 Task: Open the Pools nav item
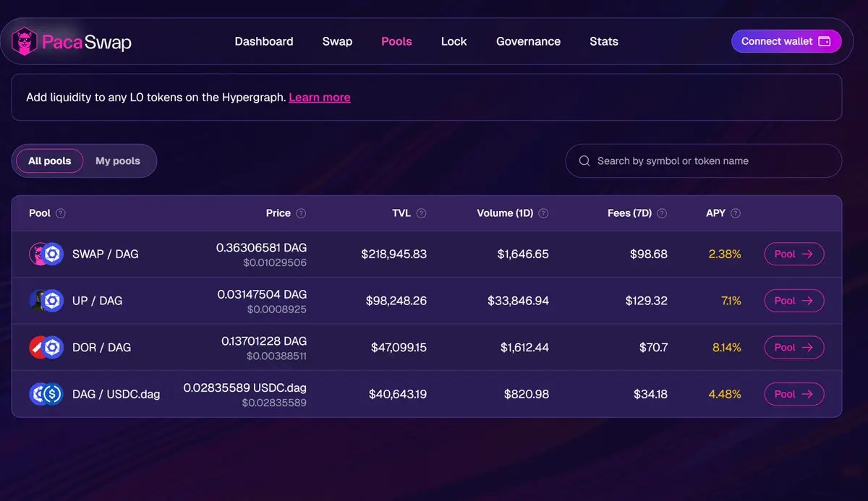pos(396,41)
